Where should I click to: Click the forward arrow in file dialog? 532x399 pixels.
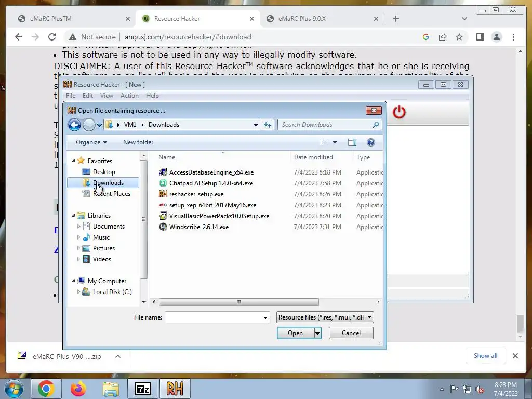pos(89,125)
